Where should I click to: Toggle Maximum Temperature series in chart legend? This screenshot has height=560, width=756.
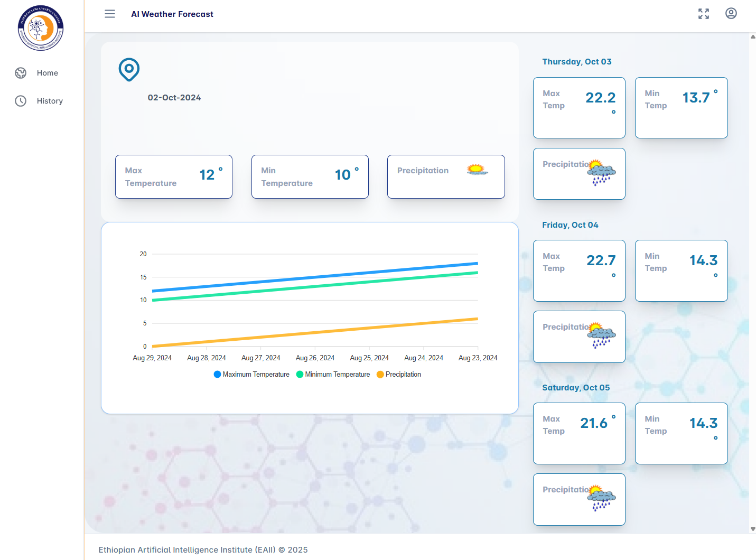[251, 375]
